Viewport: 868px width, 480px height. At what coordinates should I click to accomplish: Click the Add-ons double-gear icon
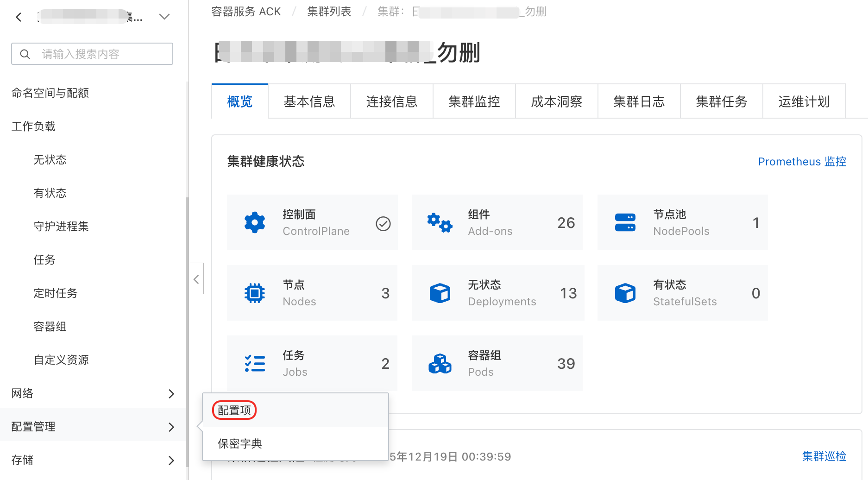click(440, 223)
